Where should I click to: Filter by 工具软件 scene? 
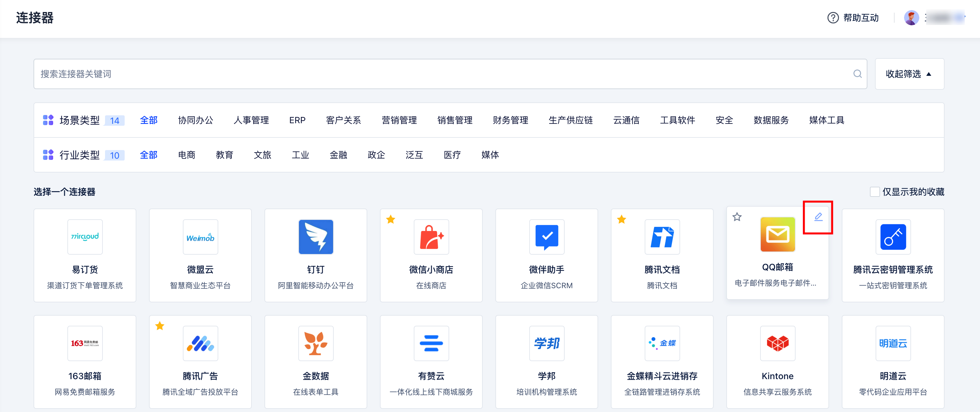(x=678, y=120)
